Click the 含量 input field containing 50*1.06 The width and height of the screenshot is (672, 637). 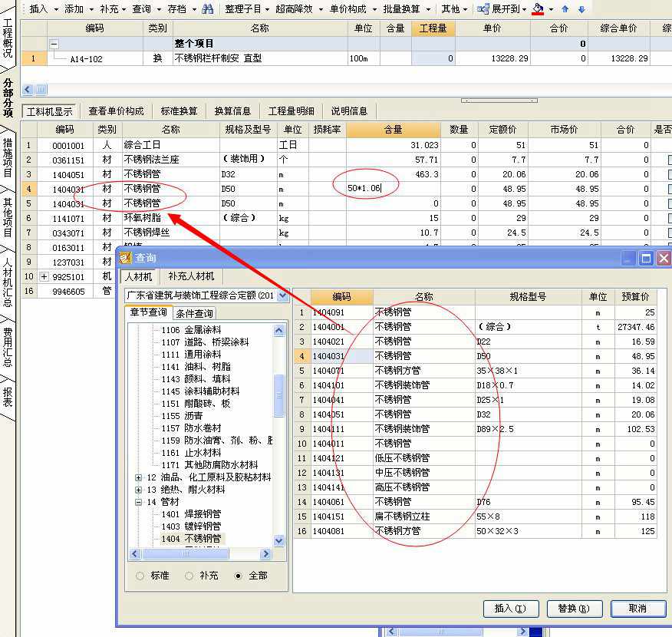coord(393,188)
